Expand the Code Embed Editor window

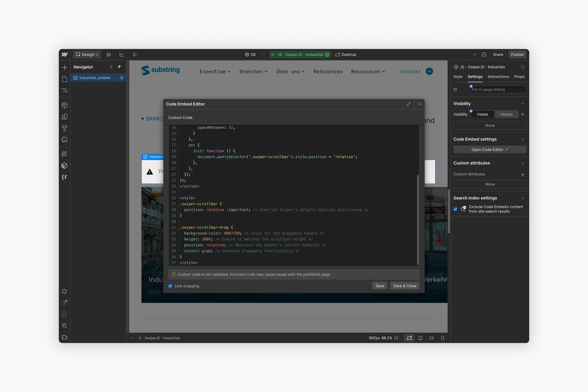tap(409, 104)
